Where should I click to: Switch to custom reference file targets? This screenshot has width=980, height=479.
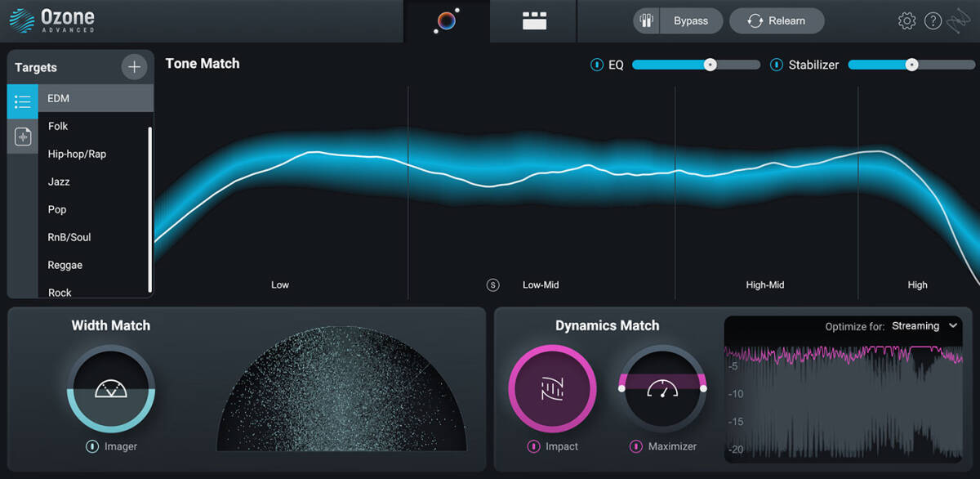pyautogui.click(x=23, y=137)
